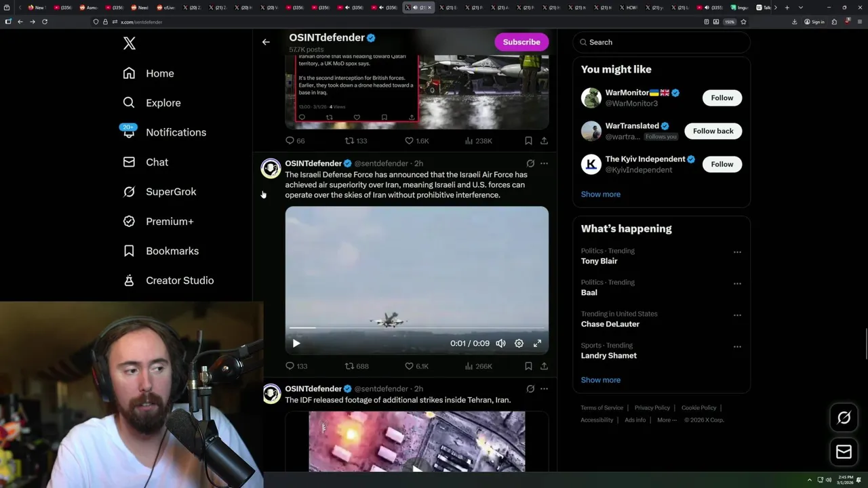Like the post with 6.1K likes
868x488 pixels.
[x=416, y=366]
